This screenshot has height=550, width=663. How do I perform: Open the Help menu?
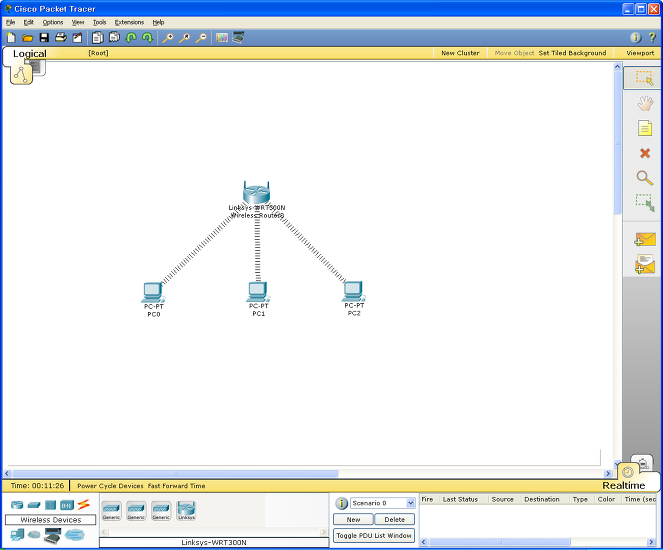[159, 22]
